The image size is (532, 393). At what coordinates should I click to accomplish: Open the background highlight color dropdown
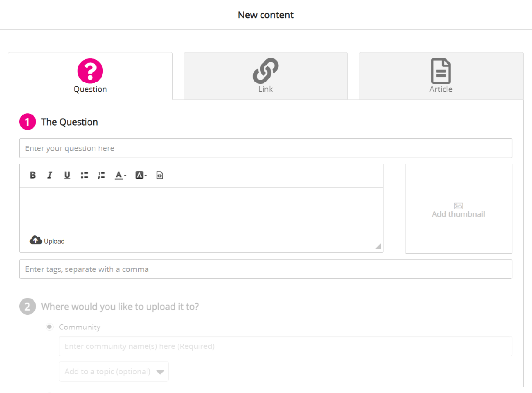141,175
